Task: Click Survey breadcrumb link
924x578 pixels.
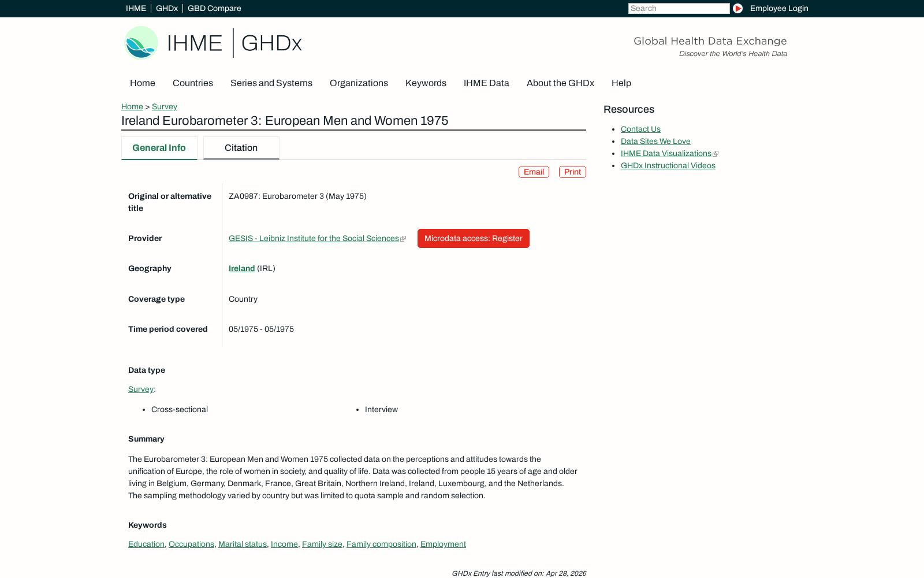Action: coord(165,106)
